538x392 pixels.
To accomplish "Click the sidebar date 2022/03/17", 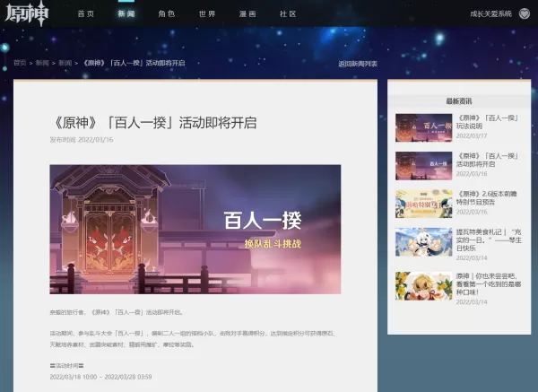I will click(x=472, y=136).
